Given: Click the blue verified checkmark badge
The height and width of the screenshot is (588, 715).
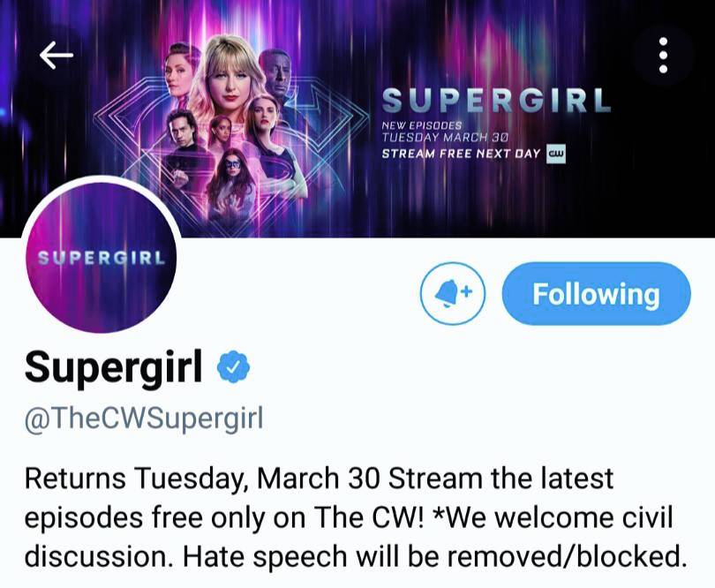Looking at the screenshot, I should click(x=233, y=366).
